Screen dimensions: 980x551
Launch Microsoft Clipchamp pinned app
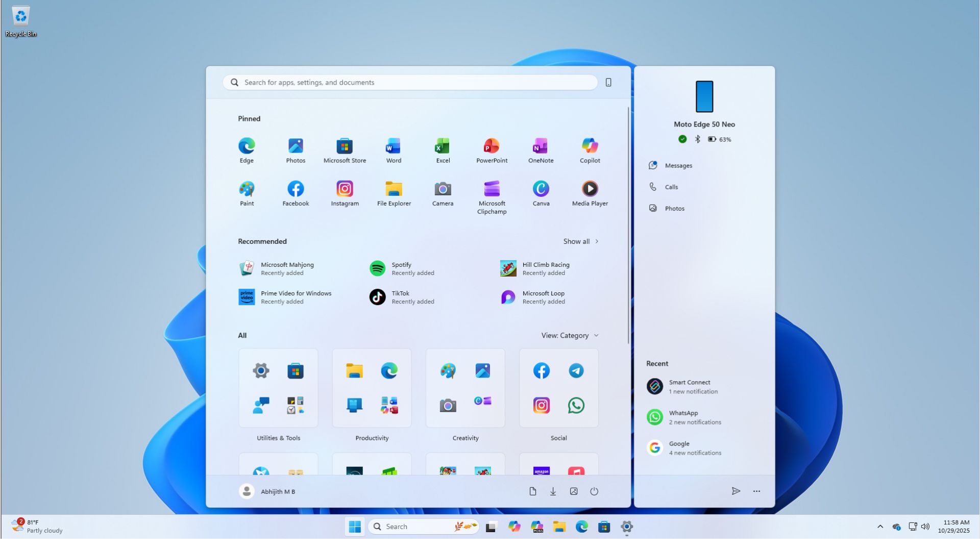(x=491, y=189)
